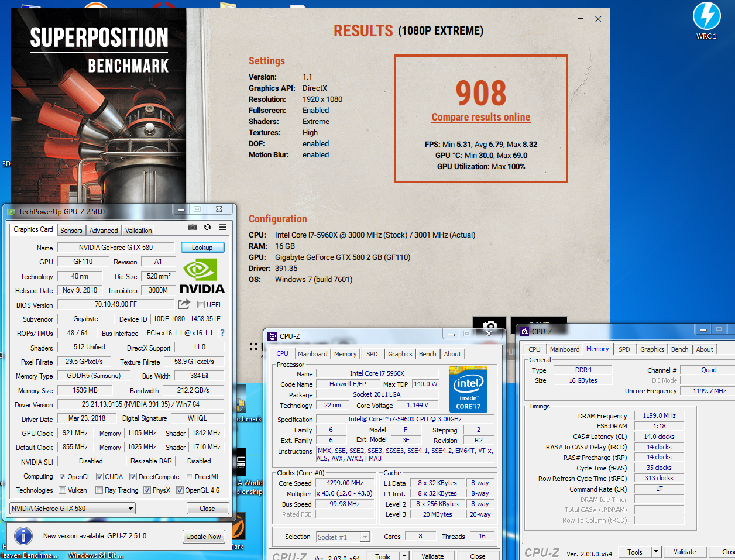Click the GPU Name field in GPU-Z
The height and width of the screenshot is (560, 735).
[116, 248]
